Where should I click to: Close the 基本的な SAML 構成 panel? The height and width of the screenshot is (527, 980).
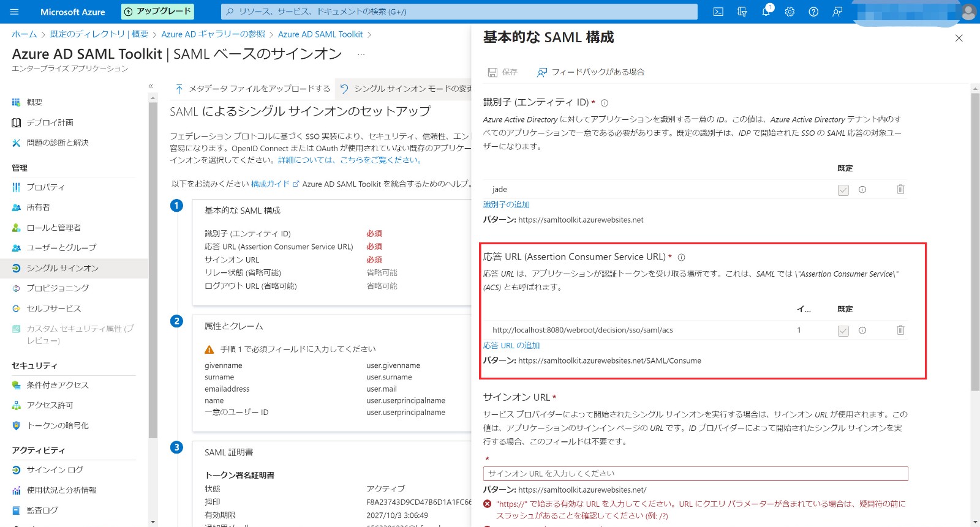point(959,38)
